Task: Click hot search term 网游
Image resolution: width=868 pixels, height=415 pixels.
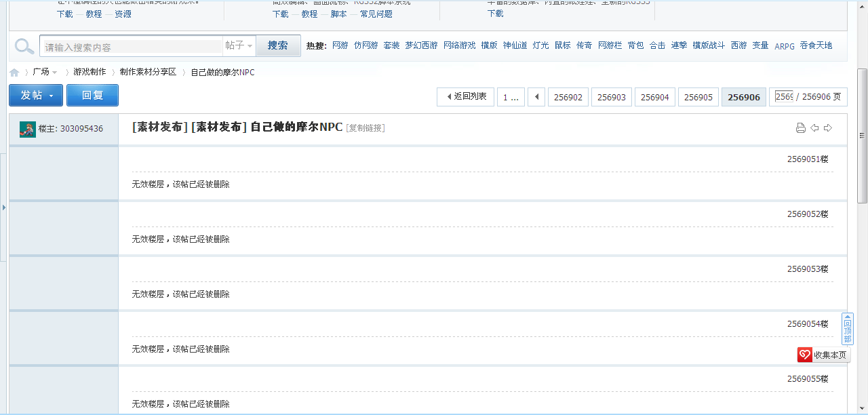Action: 340,45
